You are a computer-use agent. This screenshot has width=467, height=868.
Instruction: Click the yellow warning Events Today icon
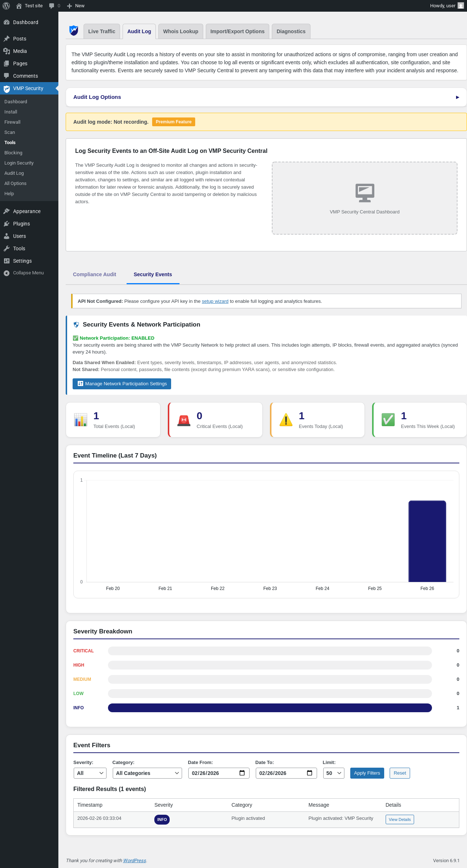click(x=286, y=420)
